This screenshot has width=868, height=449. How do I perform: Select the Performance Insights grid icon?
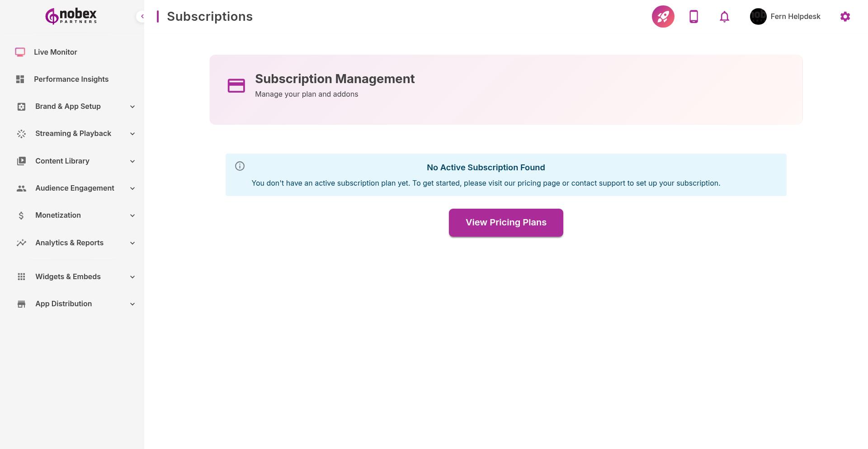click(20, 79)
